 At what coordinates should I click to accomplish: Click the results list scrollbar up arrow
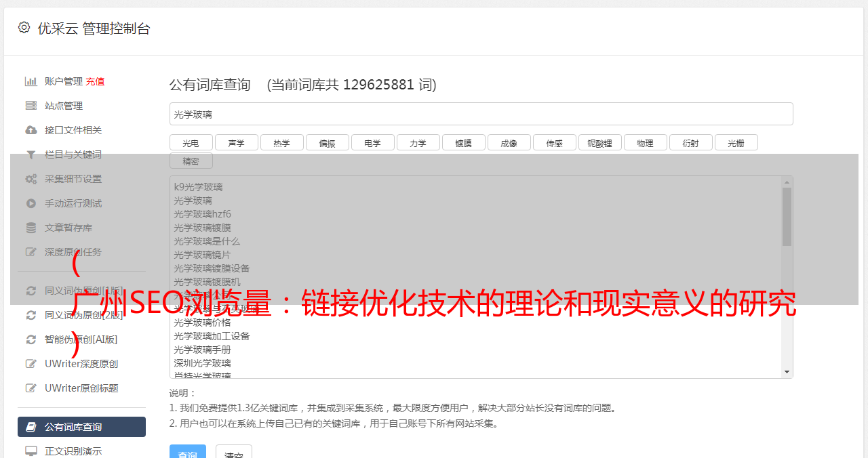coord(787,182)
